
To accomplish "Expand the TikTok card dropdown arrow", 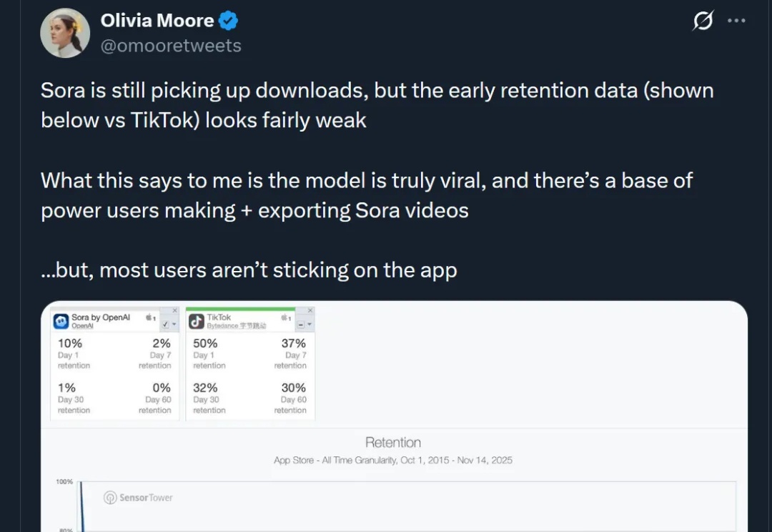I will [x=310, y=325].
